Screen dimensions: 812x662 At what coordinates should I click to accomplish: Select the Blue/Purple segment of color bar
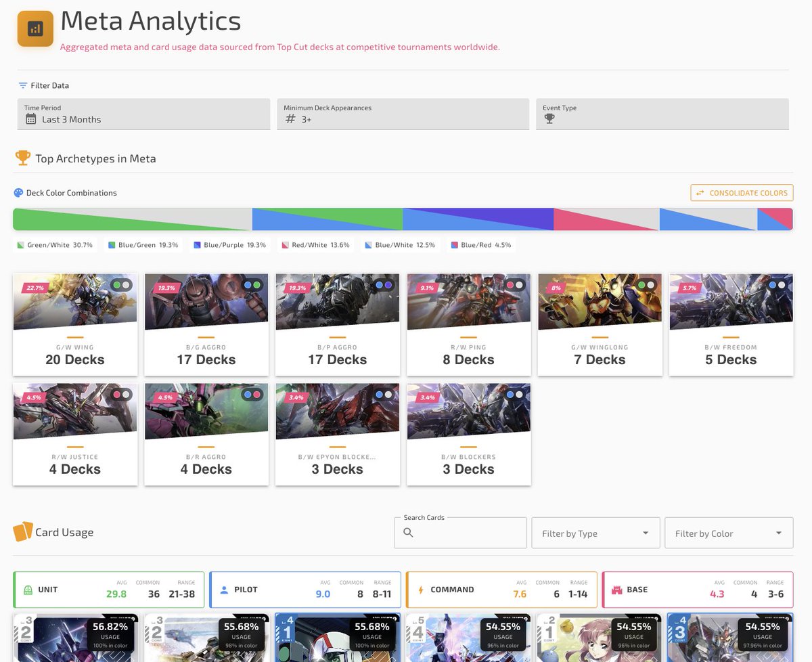pyautogui.click(x=478, y=219)
